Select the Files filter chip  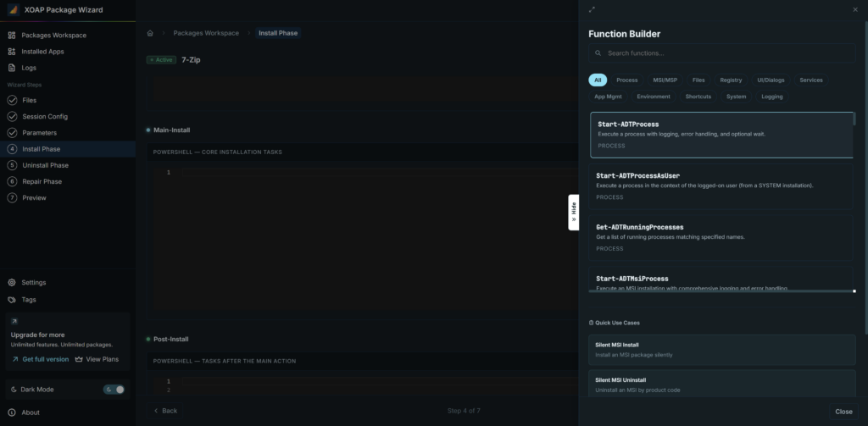(698, 80)
